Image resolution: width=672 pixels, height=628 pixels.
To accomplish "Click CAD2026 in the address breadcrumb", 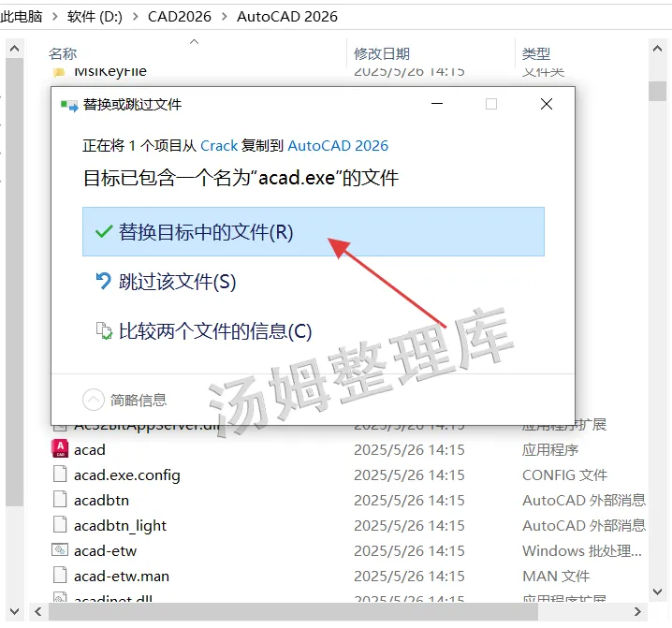I will coord(179,16).
